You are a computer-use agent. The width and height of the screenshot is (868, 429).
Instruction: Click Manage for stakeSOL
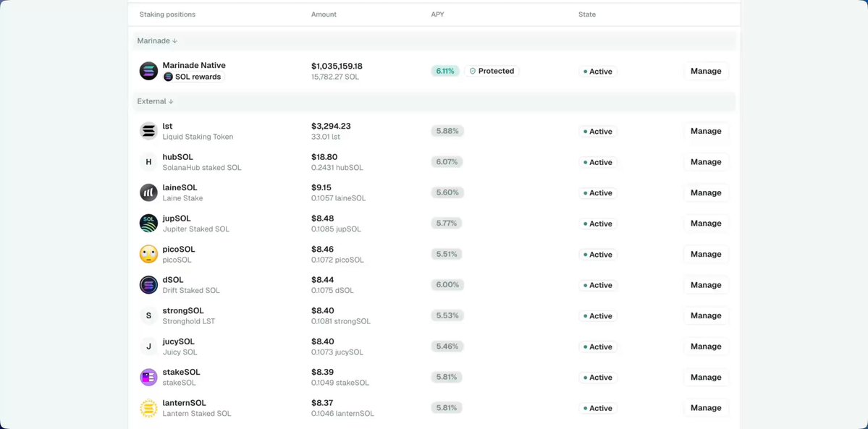(706, 377)
